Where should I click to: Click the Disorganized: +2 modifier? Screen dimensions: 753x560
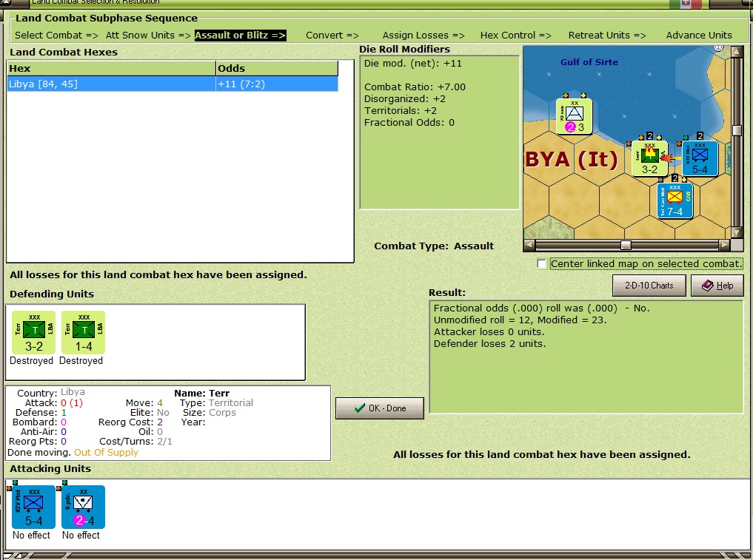404,99
